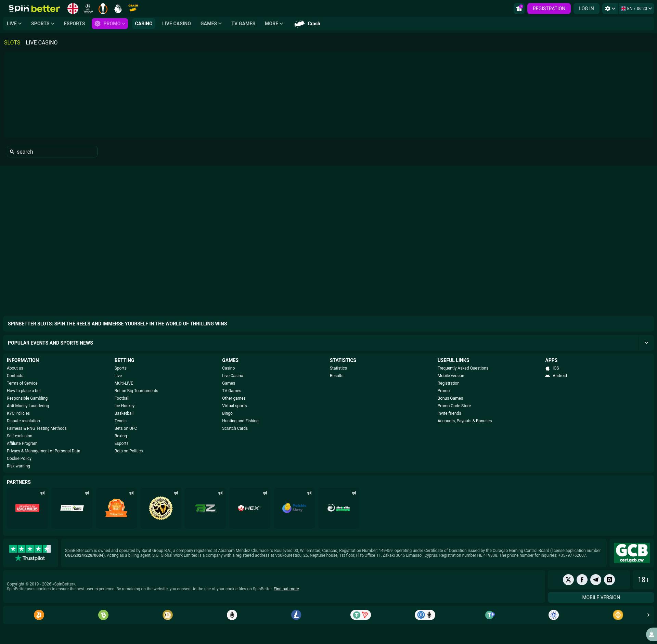657x644 pixels.
Task: Expand Popular Events and Sports News section
Action: coord(646,343)
